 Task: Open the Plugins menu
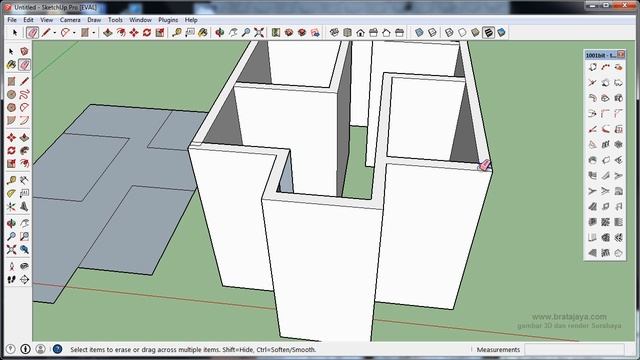[168, 20]
